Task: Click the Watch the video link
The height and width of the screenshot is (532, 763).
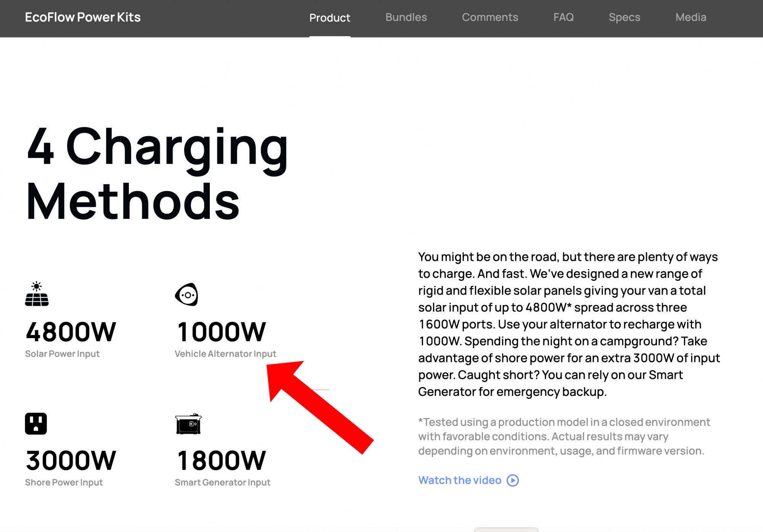Action: pyautogui.click(x=460, y=480)
